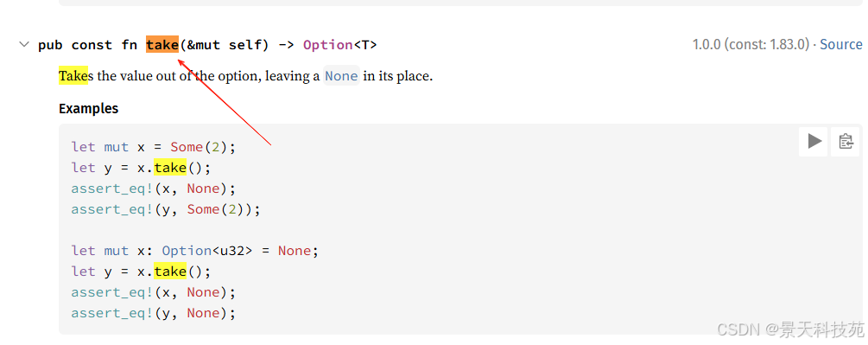Click the generic T in the signature
Screen dimensions: 868x345
[364, 45]
